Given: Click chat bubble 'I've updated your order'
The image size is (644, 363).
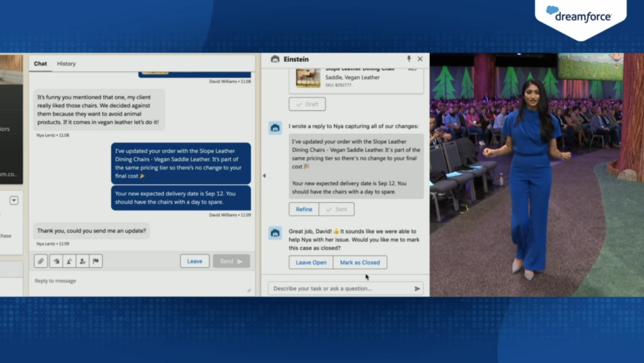Looking at the screenshot, I should [x=181, y=163].
